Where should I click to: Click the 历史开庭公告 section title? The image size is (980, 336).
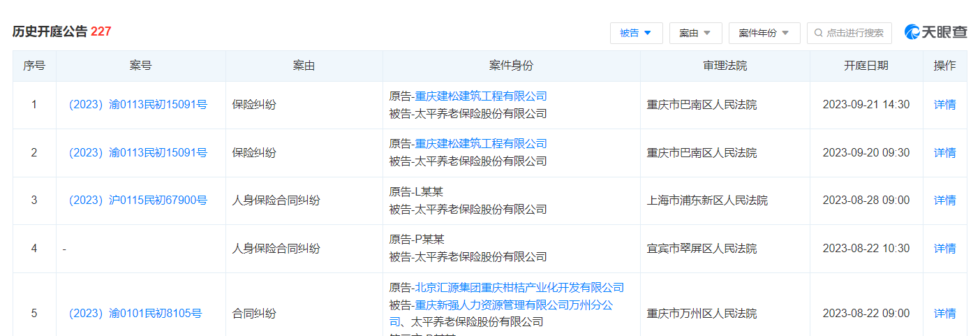[50, 31]
